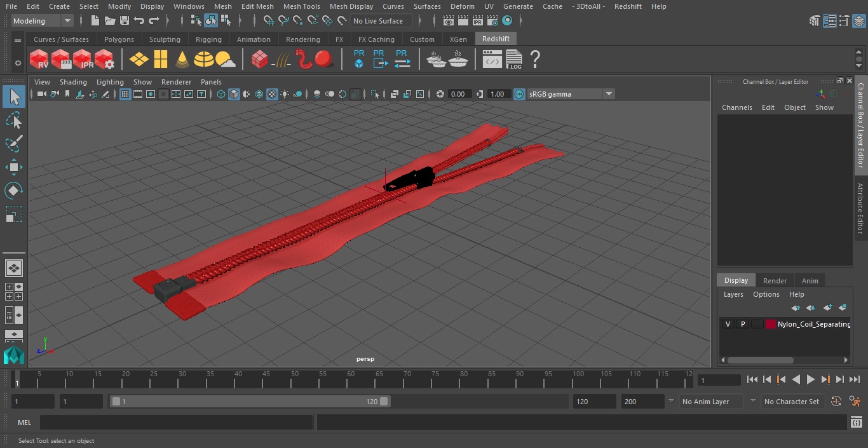Open the shelf tab menu icon

18,40
